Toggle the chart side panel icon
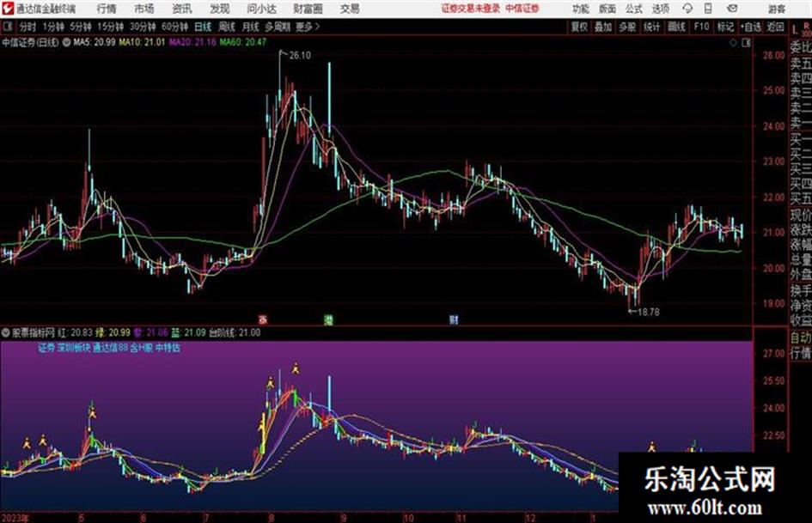The image size is (812, 523). pos(746,43)
